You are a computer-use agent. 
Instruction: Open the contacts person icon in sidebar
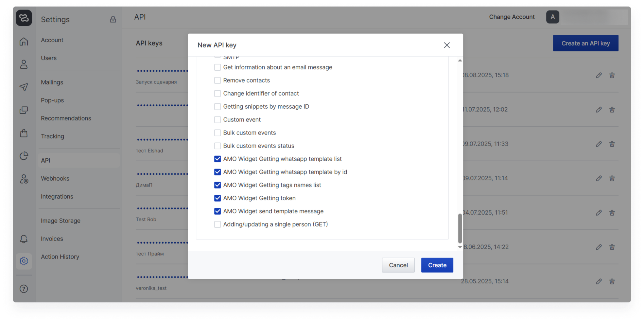(x=24, y=64)
